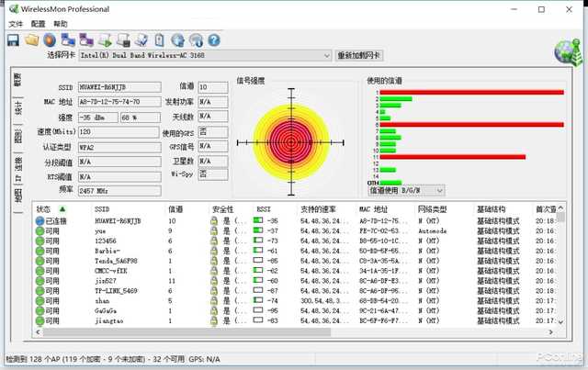Screen dimensions: 588x370
Task: Click the blue question mark help icon
Action: [214, 40]
